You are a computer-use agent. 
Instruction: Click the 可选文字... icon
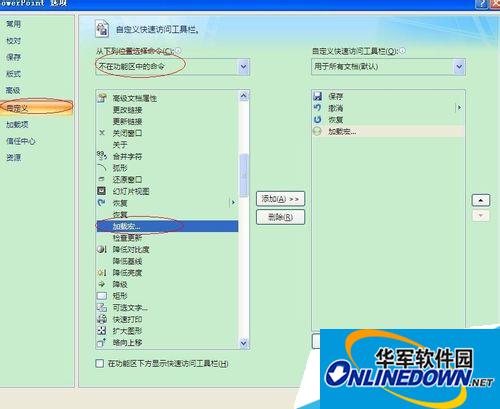pyautogui.click(x=102, y=307)
